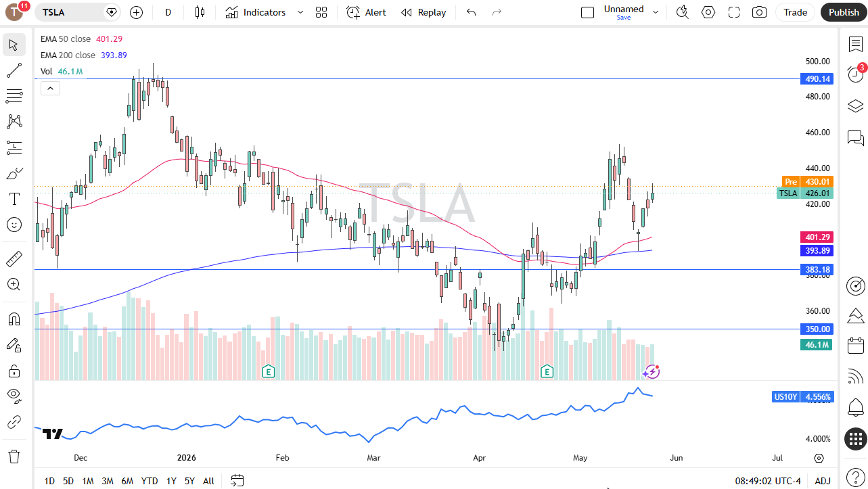This screenshot has height=489, width=868.
Task: Activate the zoom in tool
Action: (14, 284)
